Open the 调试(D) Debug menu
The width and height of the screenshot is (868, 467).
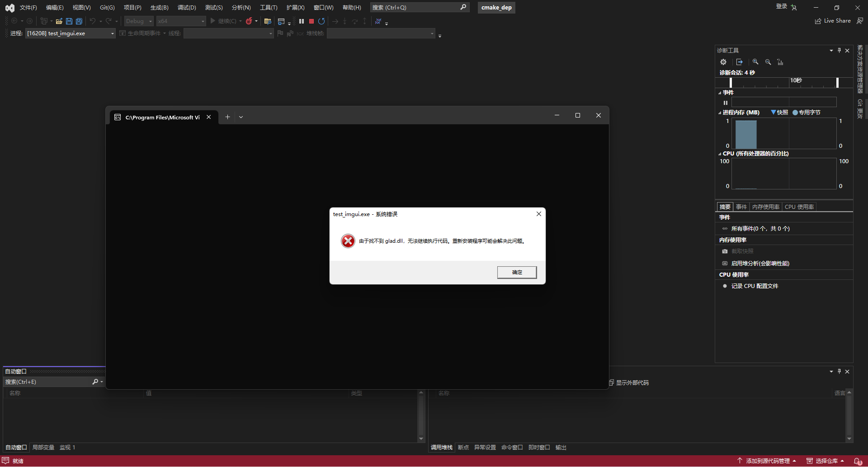click(187, 8)
